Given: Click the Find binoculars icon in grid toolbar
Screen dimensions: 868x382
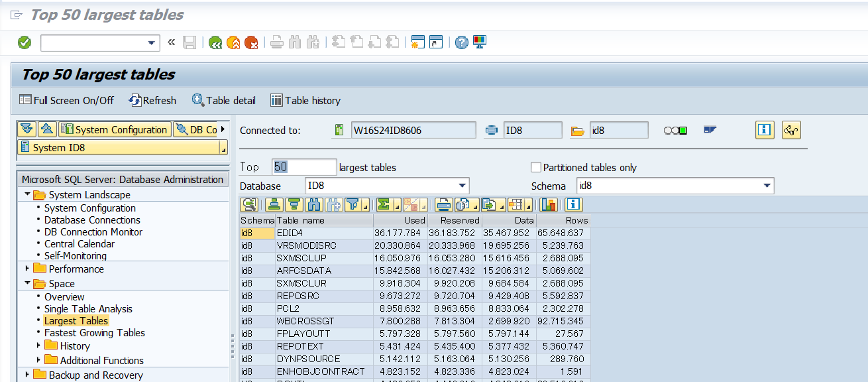Looking at the screenshot, I should click(x=313, y=205).
